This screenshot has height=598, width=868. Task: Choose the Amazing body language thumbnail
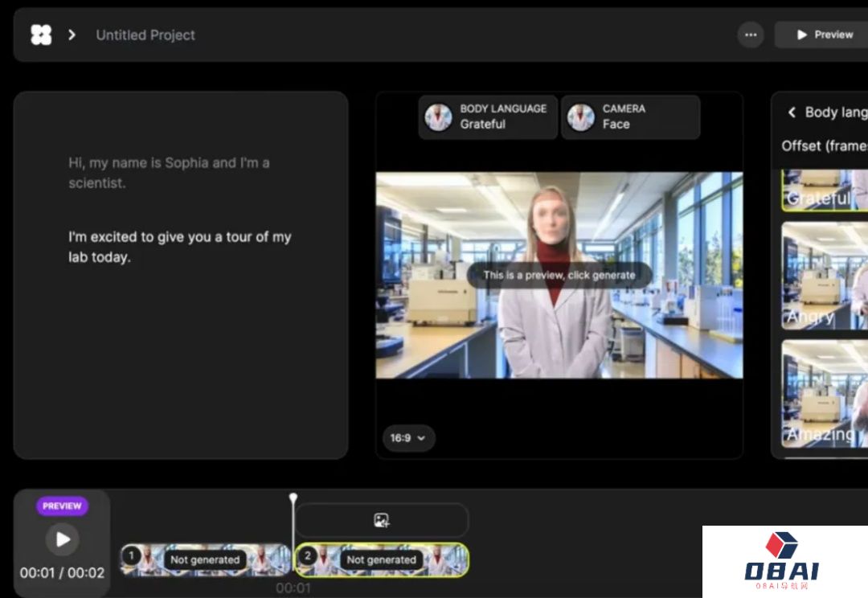825,394
